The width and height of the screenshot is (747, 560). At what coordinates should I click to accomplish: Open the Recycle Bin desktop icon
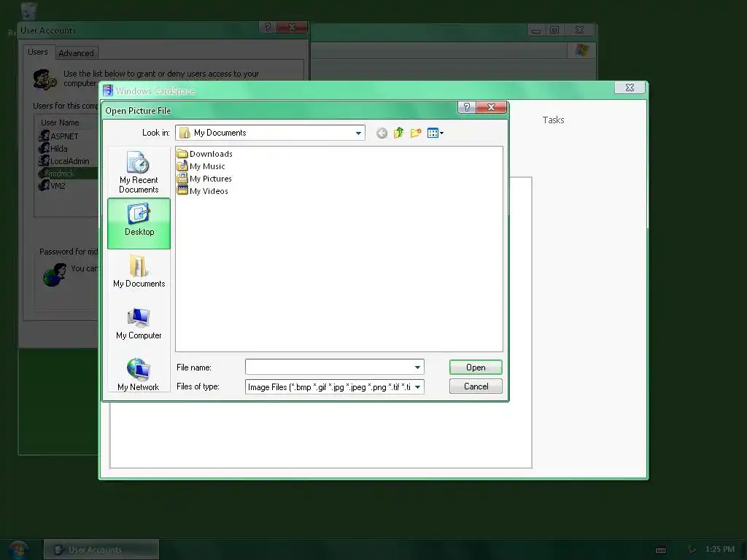click(x=28, y=12)
